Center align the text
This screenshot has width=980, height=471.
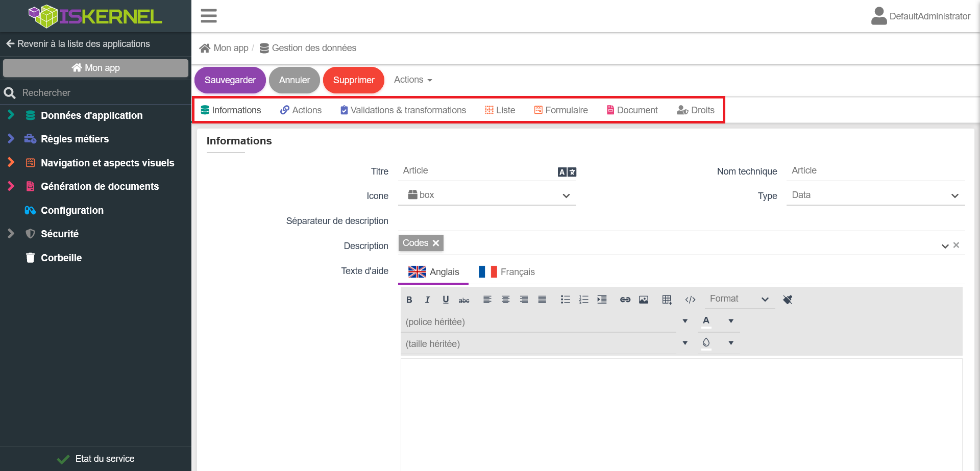pos(505,300)
